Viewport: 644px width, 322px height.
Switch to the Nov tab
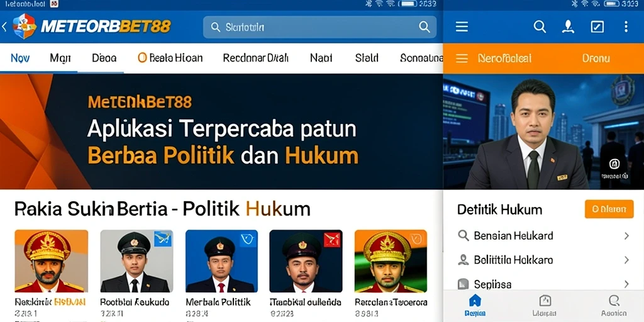pyautogui.click(x=19, y=58)
